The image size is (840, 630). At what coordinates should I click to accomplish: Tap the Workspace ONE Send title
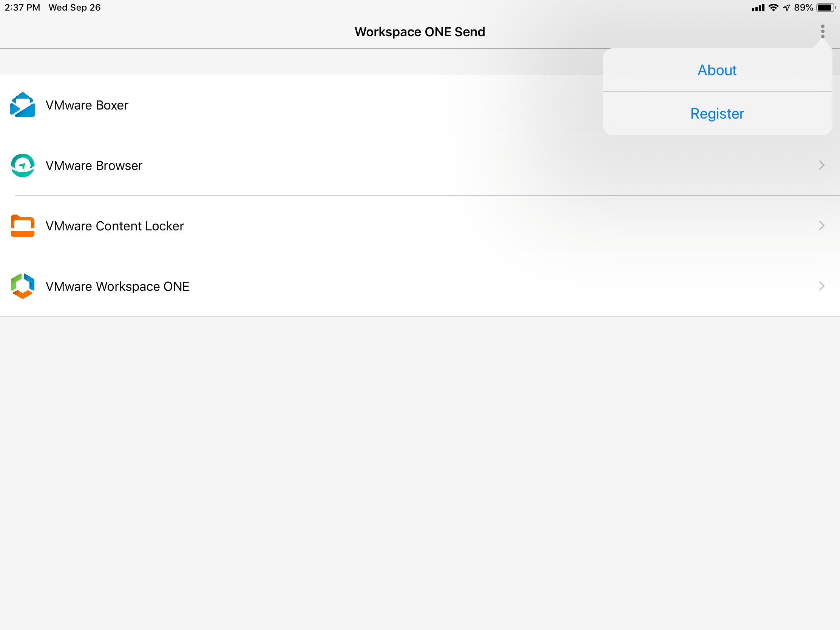point(420,32)
